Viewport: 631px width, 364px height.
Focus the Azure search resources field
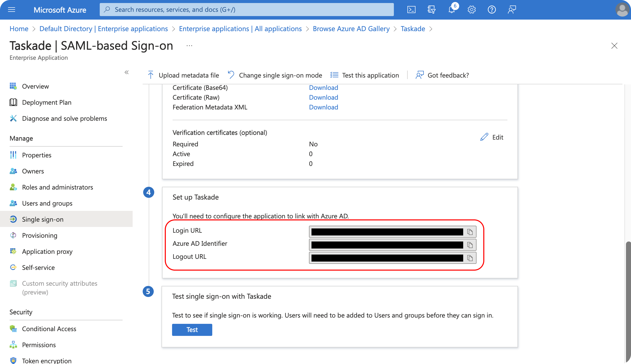coord(246,10)
